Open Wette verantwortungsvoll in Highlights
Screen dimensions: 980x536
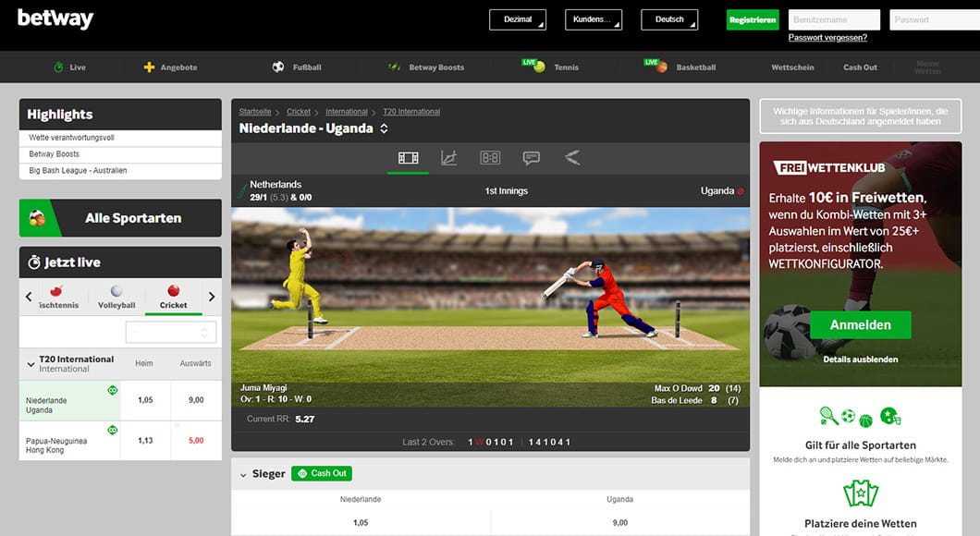tap(120, 138)
